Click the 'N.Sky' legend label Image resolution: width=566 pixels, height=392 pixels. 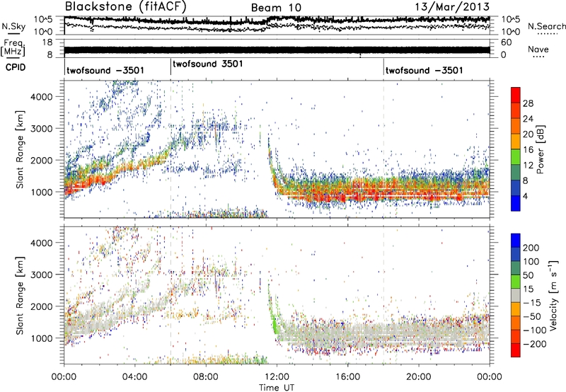pos(13,26)
